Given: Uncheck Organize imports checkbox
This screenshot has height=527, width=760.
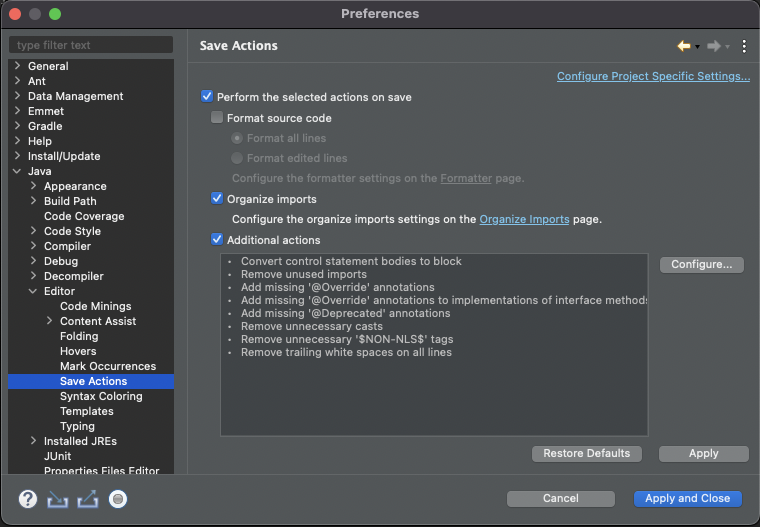Looking at the screenshot, I should (x=217, y=199).
